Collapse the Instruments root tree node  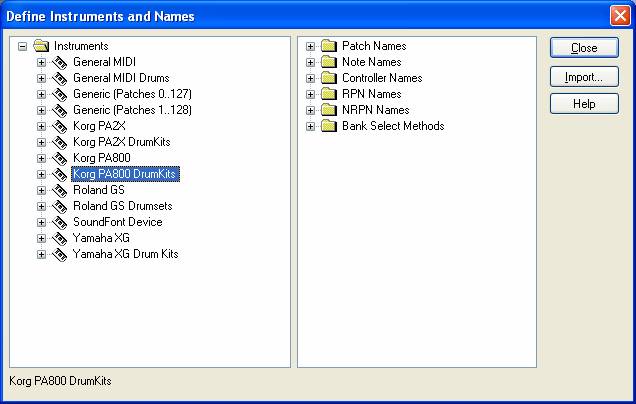pyautogui.click(x=23, y=46)
